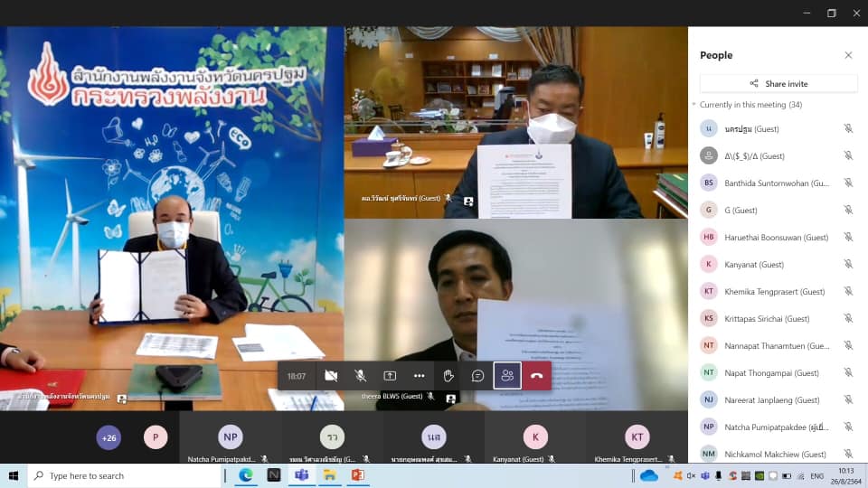Show the meeting chat conversation
Viewport: 868px width, 488px height.
coord(477,376)
